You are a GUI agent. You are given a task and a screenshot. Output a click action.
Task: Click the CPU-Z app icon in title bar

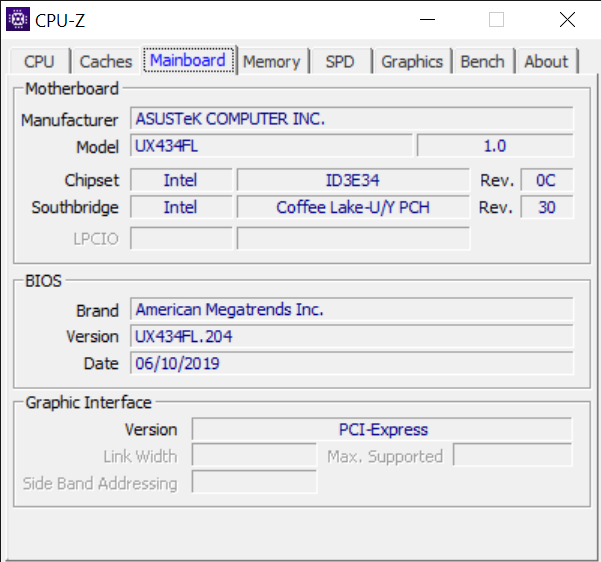pos(18,19)
